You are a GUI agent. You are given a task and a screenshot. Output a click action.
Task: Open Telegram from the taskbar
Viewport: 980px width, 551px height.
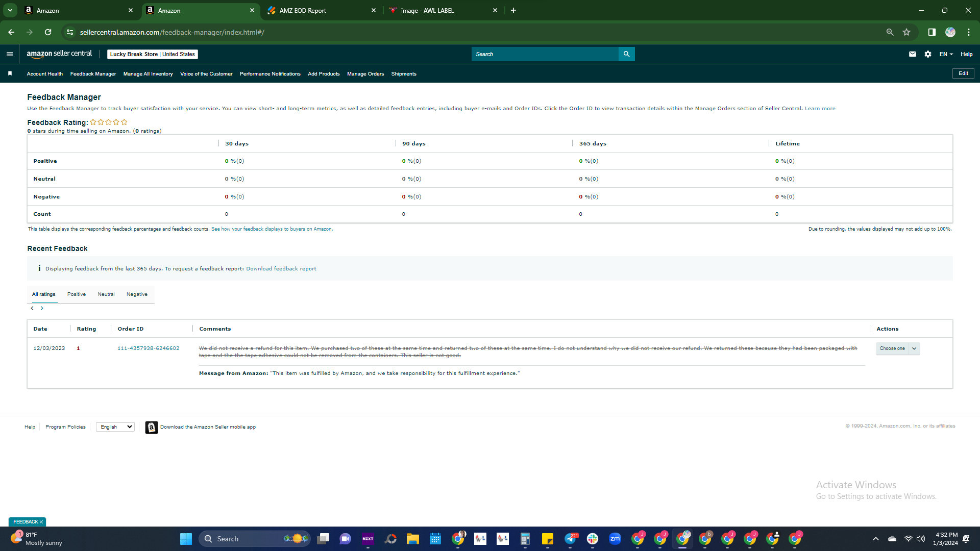570,539
